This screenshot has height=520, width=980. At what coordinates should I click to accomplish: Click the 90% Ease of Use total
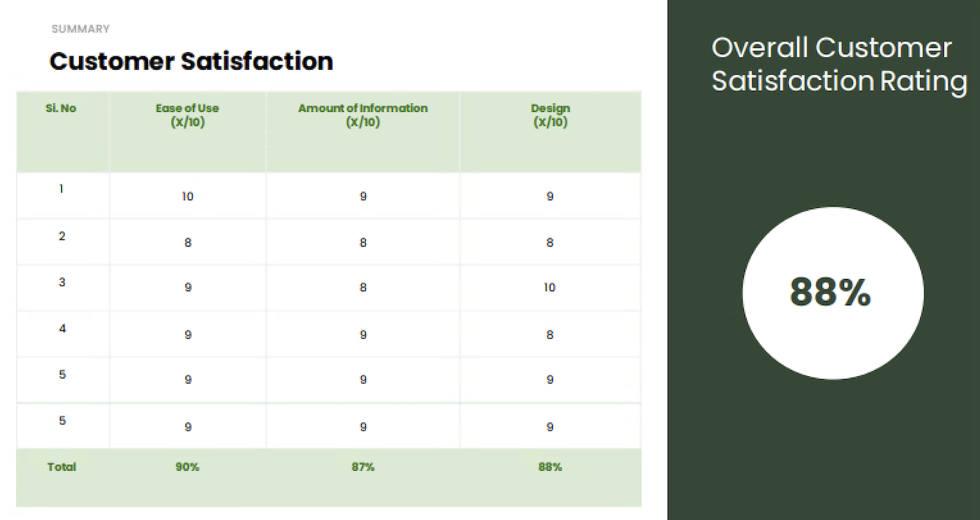click(x=188, y=466)
